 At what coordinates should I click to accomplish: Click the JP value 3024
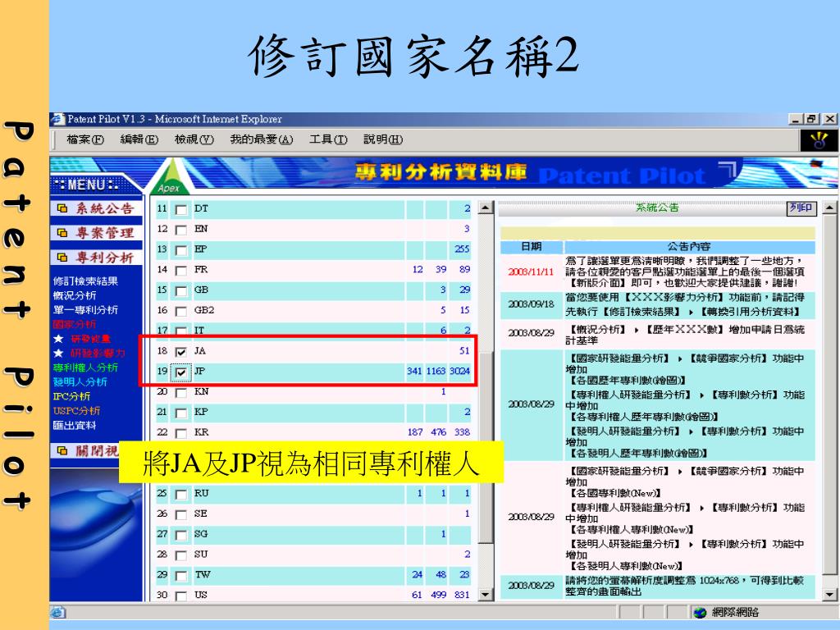(x=459, y=371)
